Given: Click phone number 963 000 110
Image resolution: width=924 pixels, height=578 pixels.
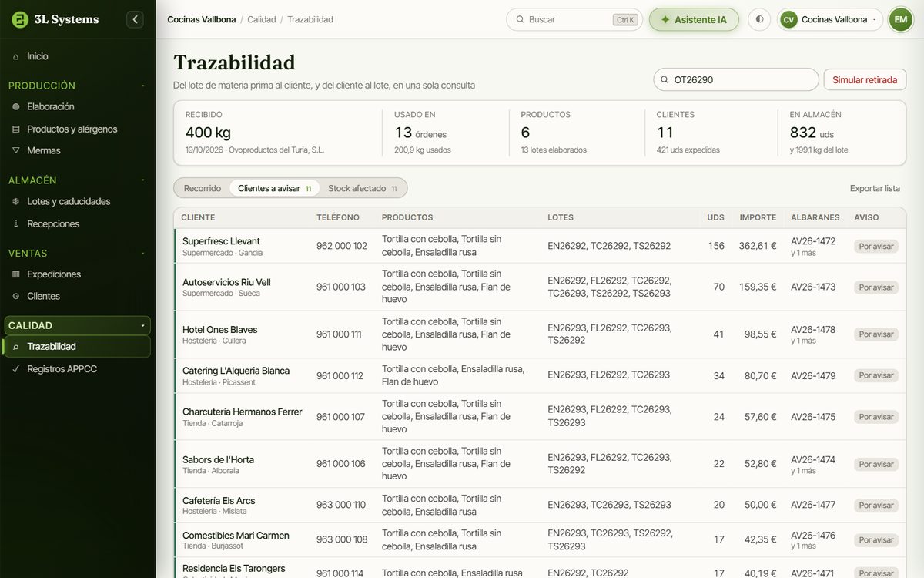Looking at the screenshot, I should (x=341, y=505).
